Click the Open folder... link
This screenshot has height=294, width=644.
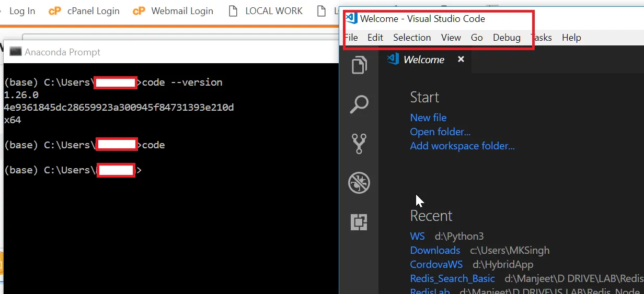point(440,132)
